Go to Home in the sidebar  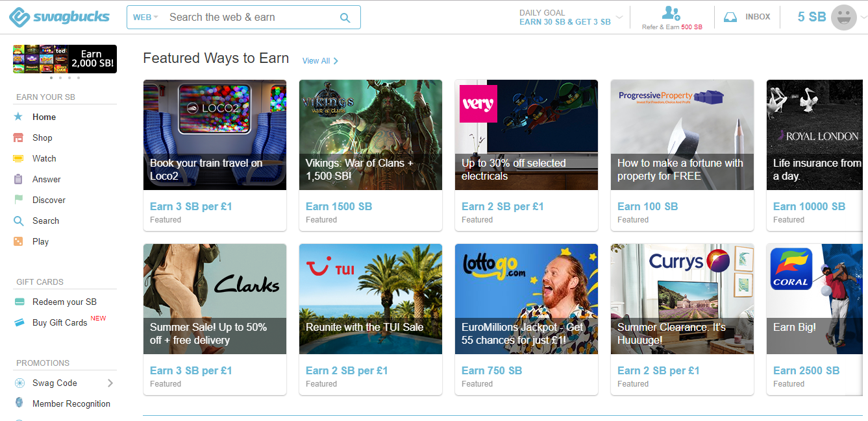[44, 117]
